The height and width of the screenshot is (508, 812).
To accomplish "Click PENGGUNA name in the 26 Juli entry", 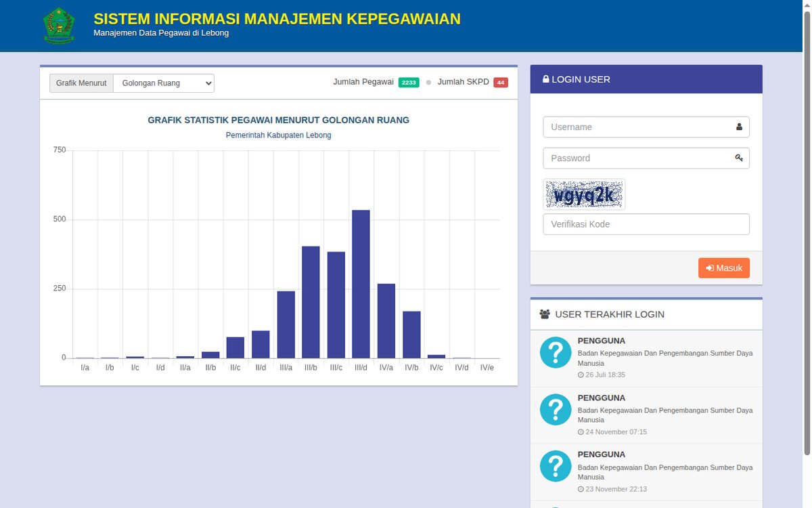I will click(x=602, y=341).
